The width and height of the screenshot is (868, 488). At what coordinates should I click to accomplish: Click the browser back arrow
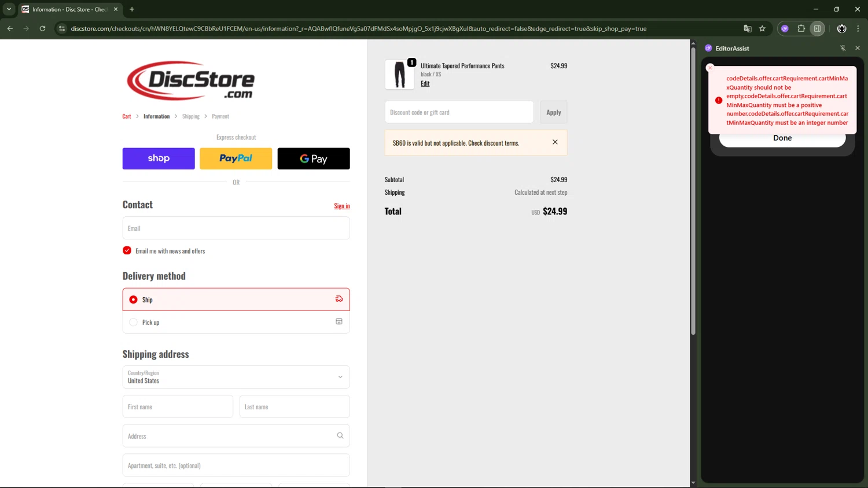pos(10,28)
